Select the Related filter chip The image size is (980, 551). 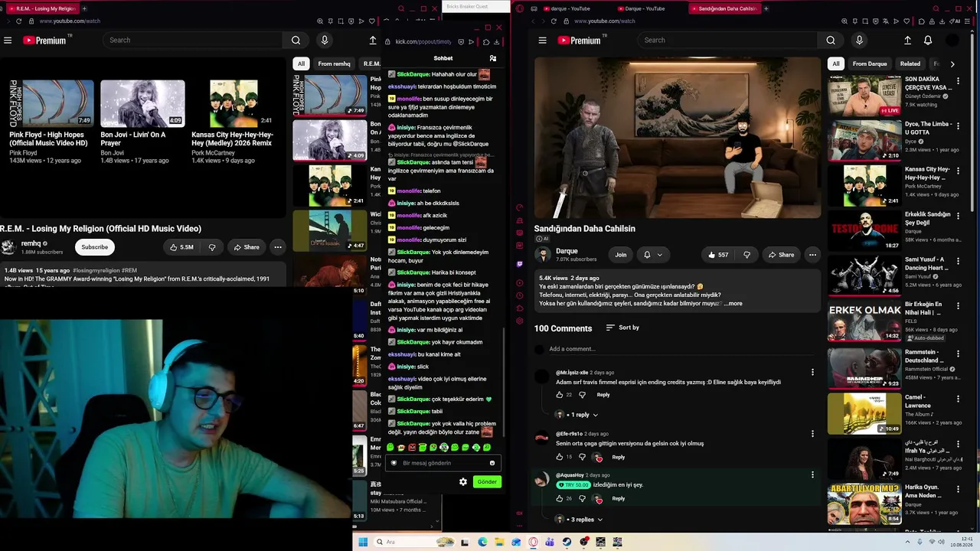[x=910, y=64]
